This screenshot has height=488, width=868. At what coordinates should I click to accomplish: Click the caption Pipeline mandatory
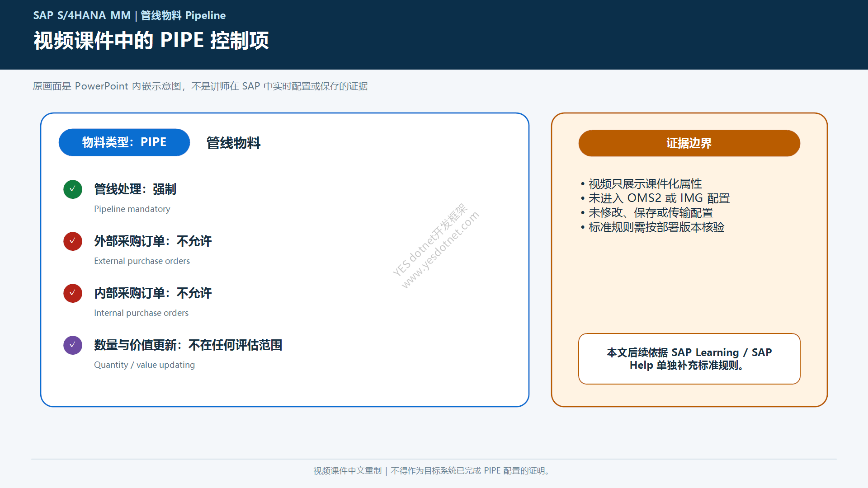coord(132,209)
